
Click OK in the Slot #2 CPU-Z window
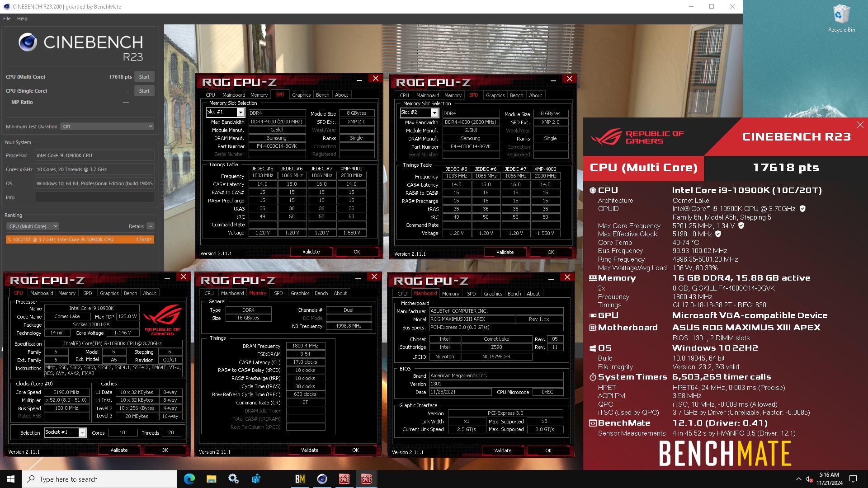tap(551, 252)
